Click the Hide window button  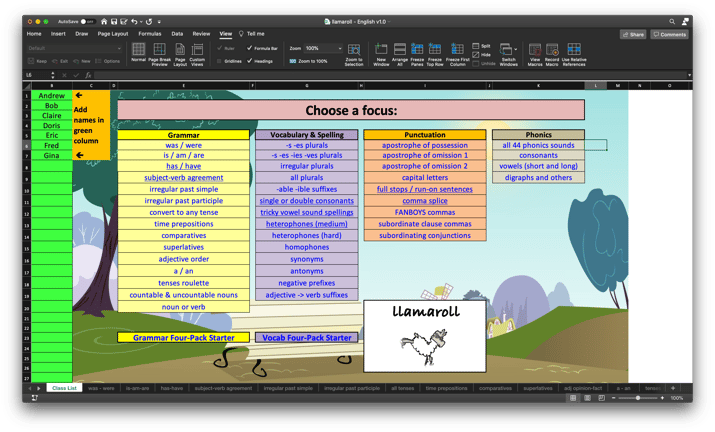[x=482, y=55]
